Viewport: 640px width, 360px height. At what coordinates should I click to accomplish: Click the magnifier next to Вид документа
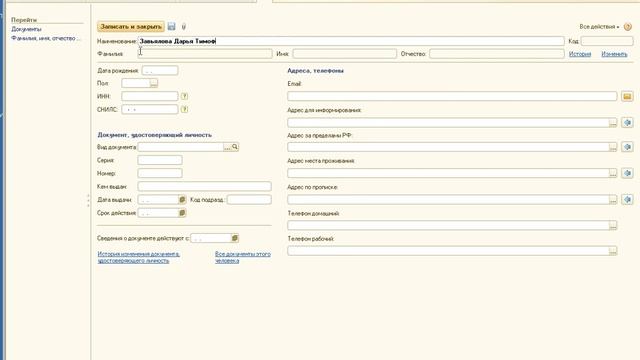point(235,147)
